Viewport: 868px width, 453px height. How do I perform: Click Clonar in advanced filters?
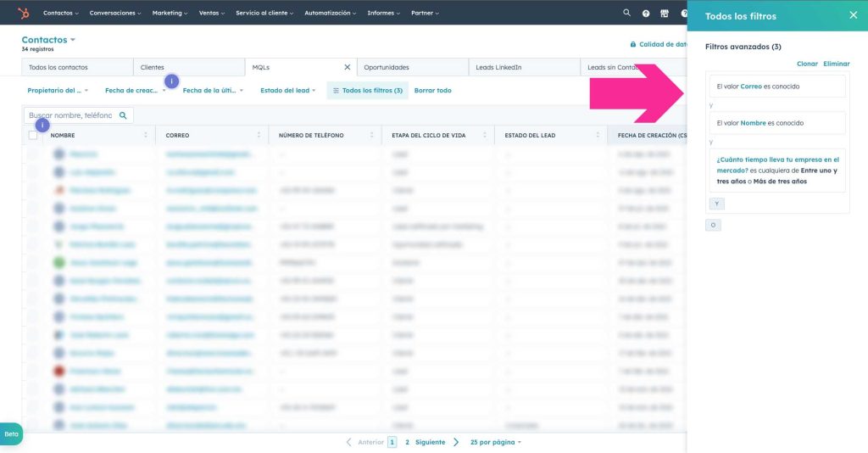[807, 64]
